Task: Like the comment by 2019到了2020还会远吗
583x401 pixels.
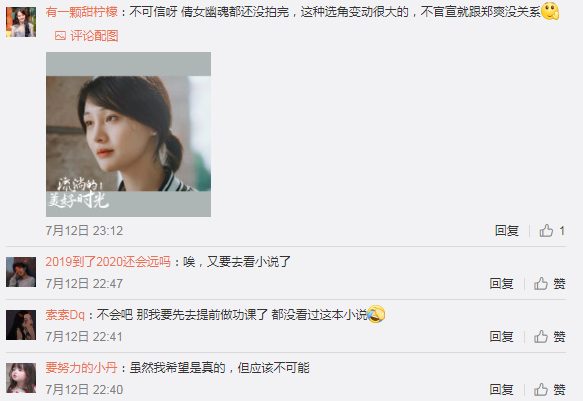Action: click(550, 284)
